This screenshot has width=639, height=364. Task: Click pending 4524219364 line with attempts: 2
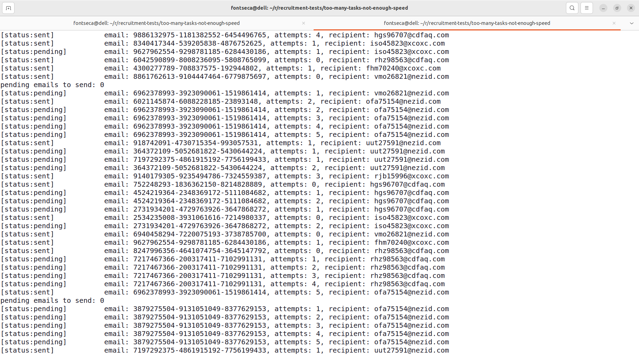[225, 201]
